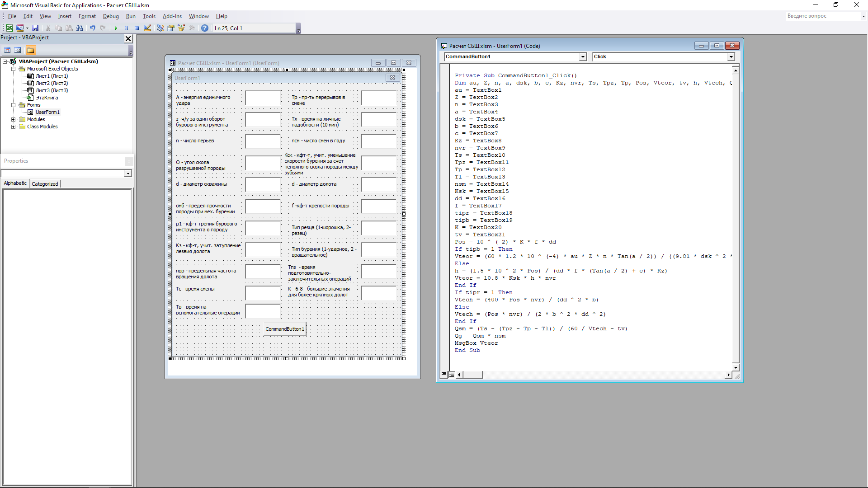Click the Find binoculars icon
Screen dimensions: 868x488
80,28
